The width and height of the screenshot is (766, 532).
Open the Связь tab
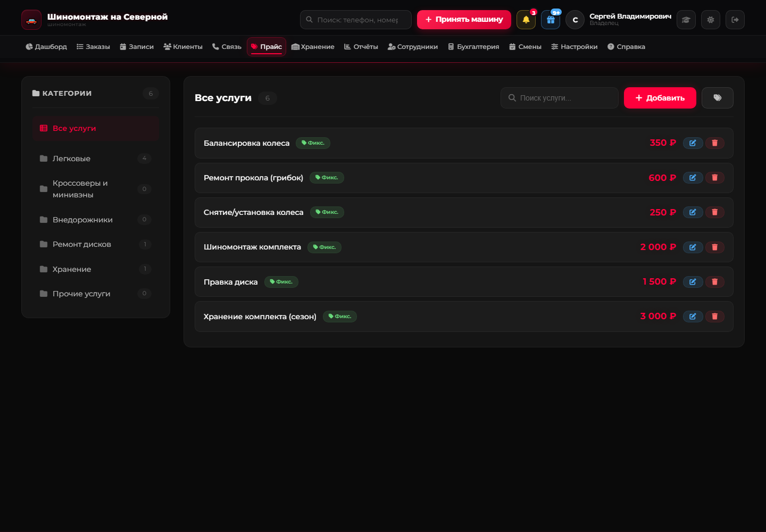pyautogui.click(x=227, y=47)
